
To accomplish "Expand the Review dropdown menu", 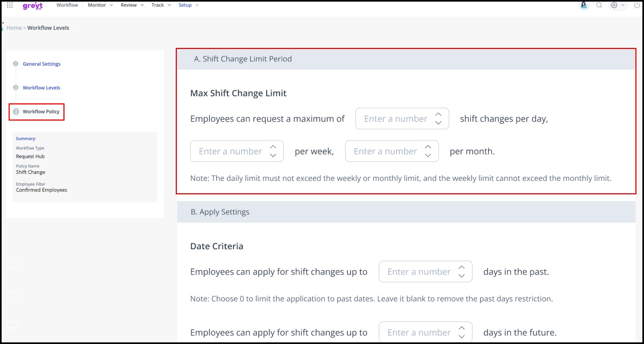I will click(x=132, y=5).
